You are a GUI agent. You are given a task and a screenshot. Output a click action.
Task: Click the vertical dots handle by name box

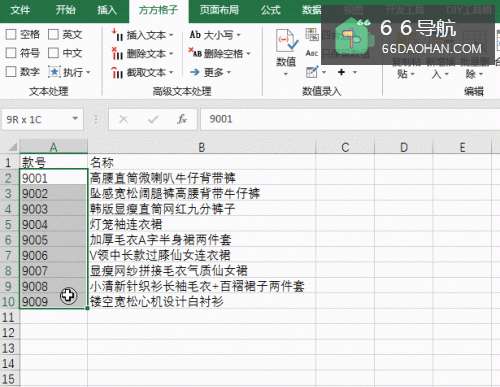pos(96,119)
